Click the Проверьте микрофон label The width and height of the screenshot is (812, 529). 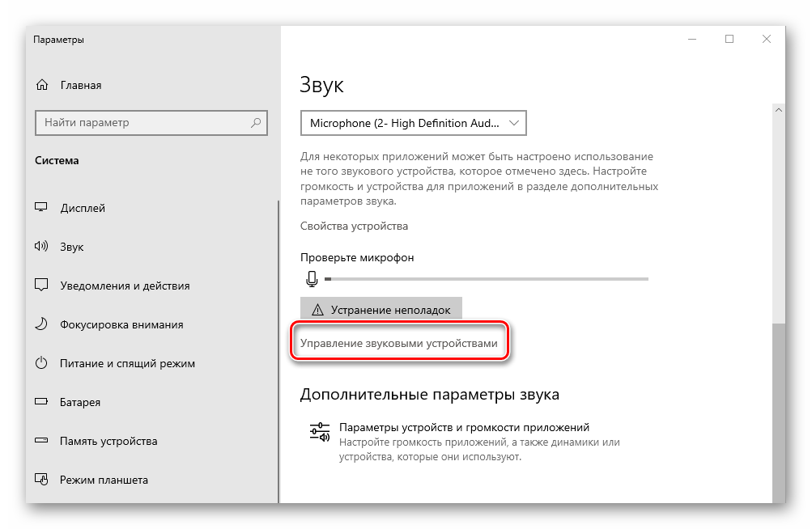point(357,257)
